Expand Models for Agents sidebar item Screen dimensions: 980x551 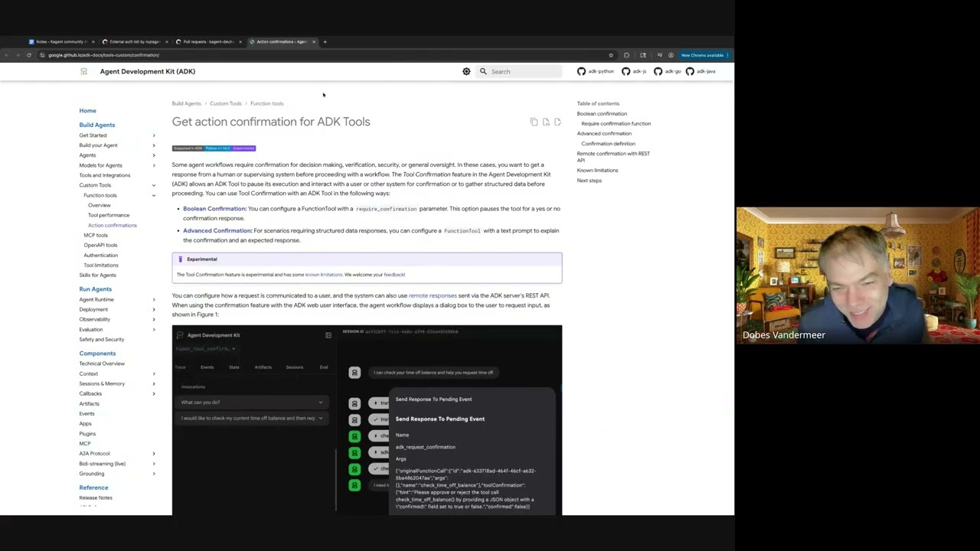point(117,165)
